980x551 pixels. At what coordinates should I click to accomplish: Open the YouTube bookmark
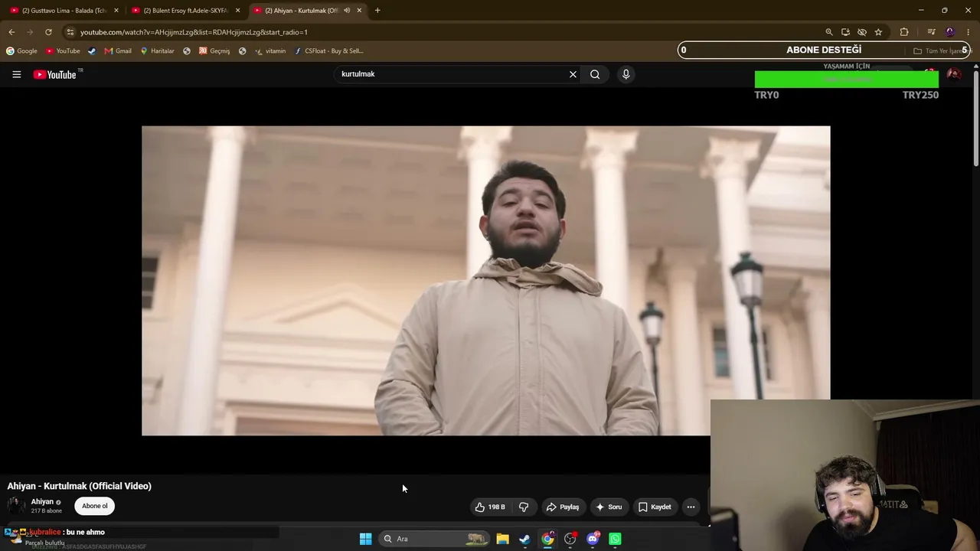(x=63, y=51)
